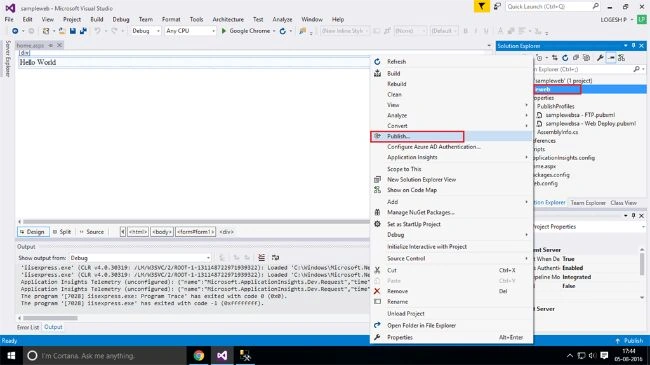The width and height of the screenshot is (650, 365).
Task: Select the body tag breadcrumb
Action: 162,232
